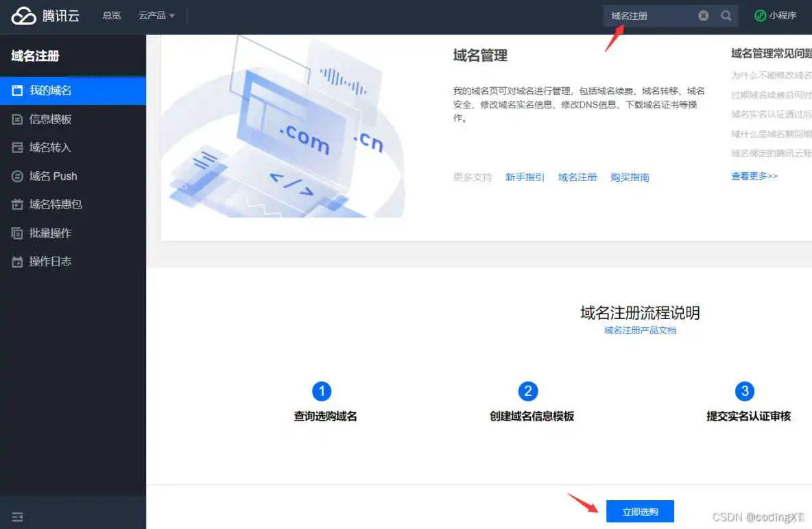The width and height of the screenshot is (812, 529).
Task: Open the 新手指引 beginner guide link
Action: point(525,177)
